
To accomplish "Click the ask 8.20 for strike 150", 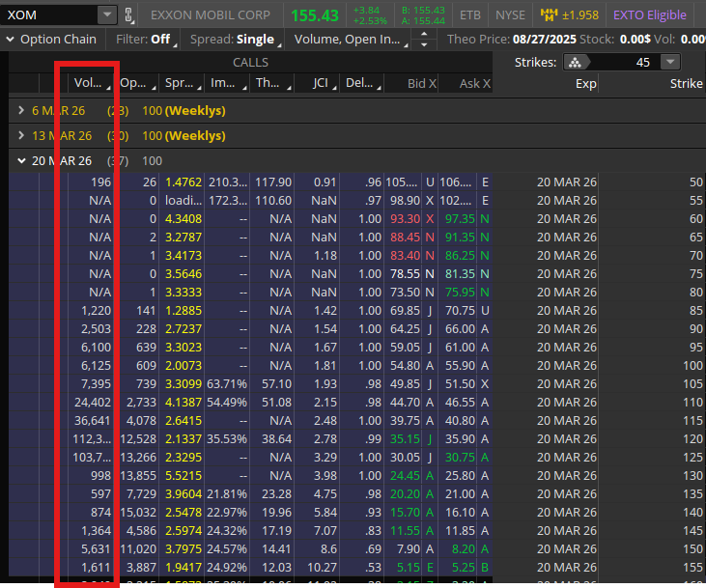I will coord(464,549).
